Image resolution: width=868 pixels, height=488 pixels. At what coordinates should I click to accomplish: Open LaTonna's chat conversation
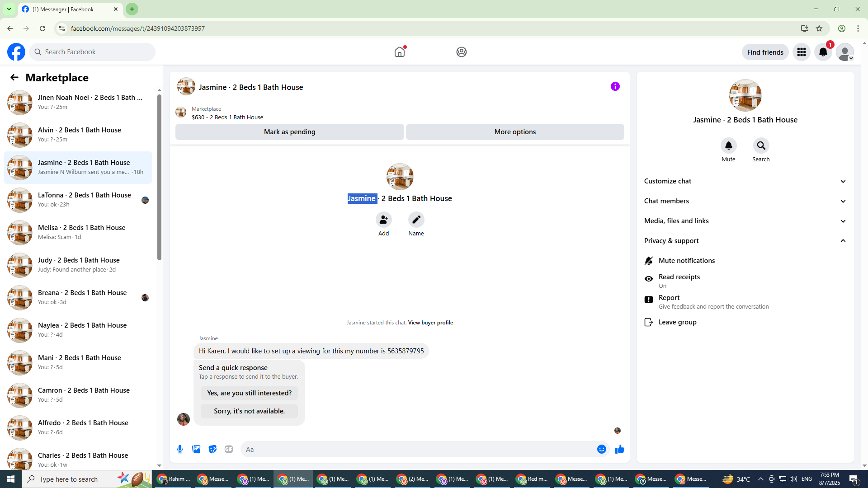point(78,200)
